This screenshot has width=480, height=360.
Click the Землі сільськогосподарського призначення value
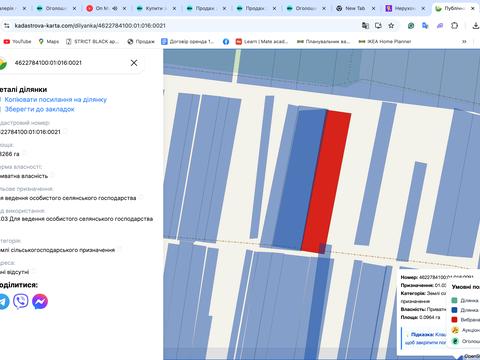coord(57,250)
